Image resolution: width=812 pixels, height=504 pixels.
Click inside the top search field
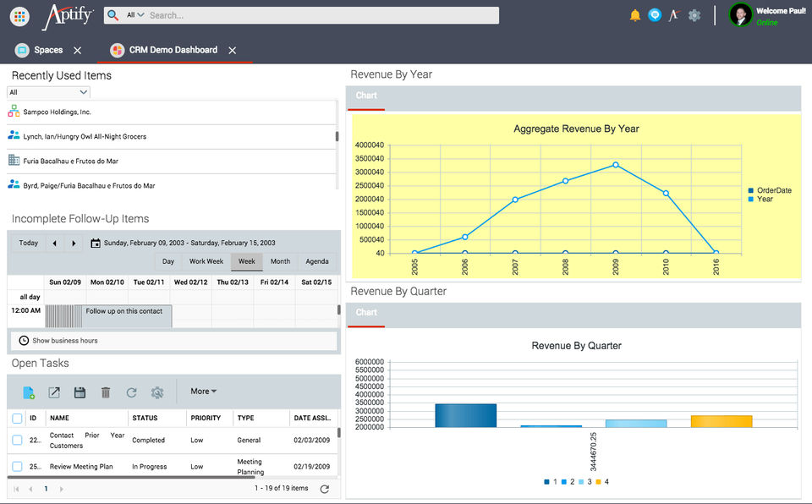pyautogui.click(x=321, y=15)
